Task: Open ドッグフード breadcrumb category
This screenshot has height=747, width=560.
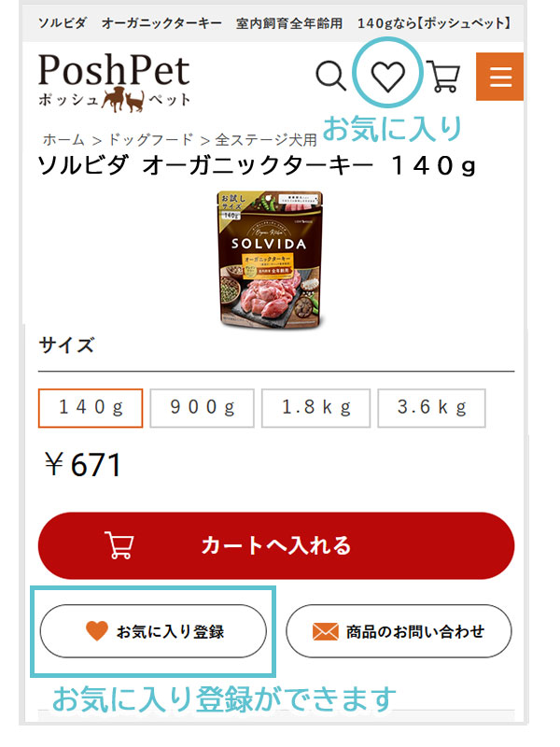Action: point(150,139)
